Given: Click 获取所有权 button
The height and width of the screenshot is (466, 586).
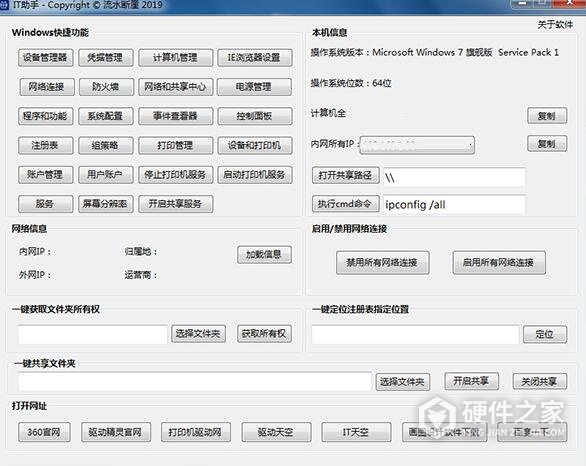Looking at the screenshot, I should (x=264, y=334).
